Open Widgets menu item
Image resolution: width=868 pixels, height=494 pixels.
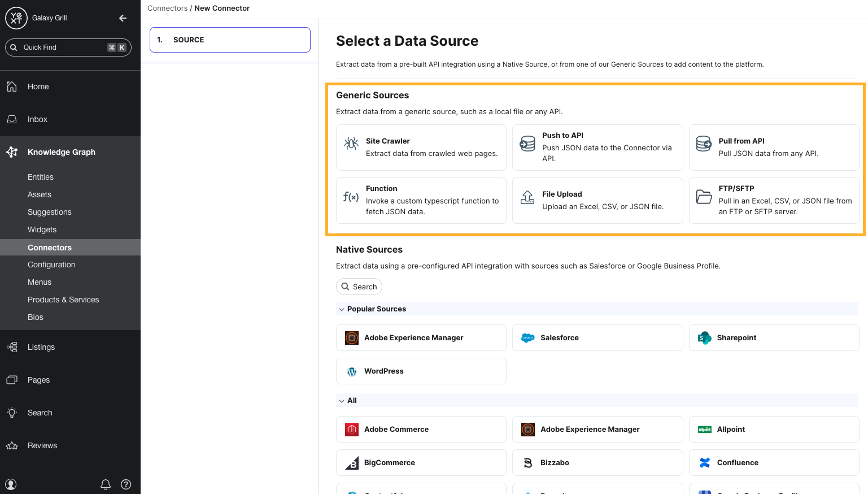42,229
